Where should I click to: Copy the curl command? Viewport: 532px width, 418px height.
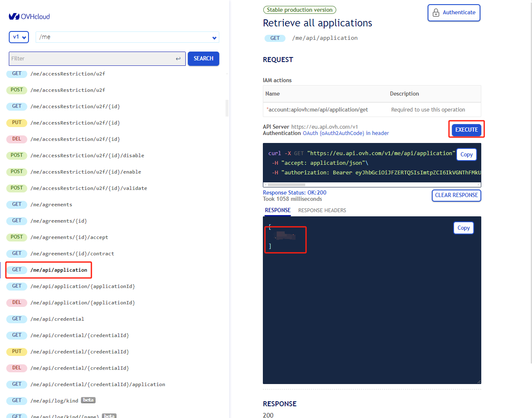467,154
